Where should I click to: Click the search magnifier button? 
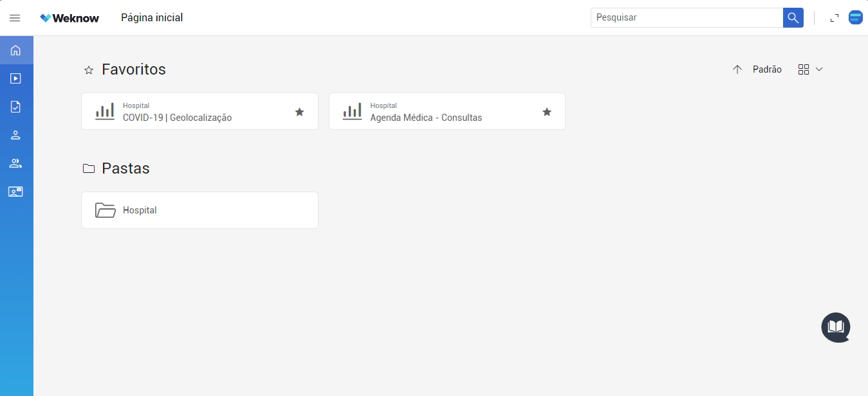793,18
